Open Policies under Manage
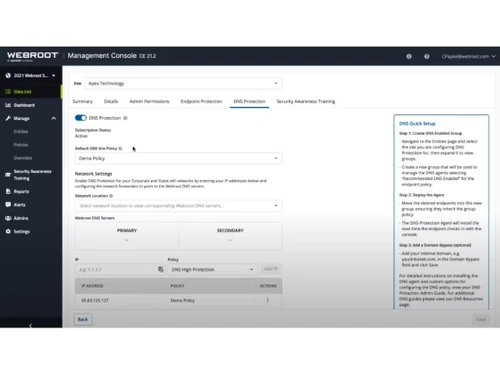The height and width of the screenshot is (375, 500). 21,145
